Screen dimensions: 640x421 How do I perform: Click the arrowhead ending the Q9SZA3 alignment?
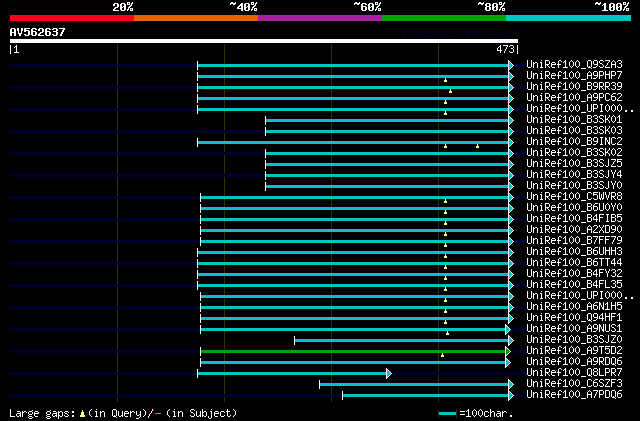click(511, 65)
